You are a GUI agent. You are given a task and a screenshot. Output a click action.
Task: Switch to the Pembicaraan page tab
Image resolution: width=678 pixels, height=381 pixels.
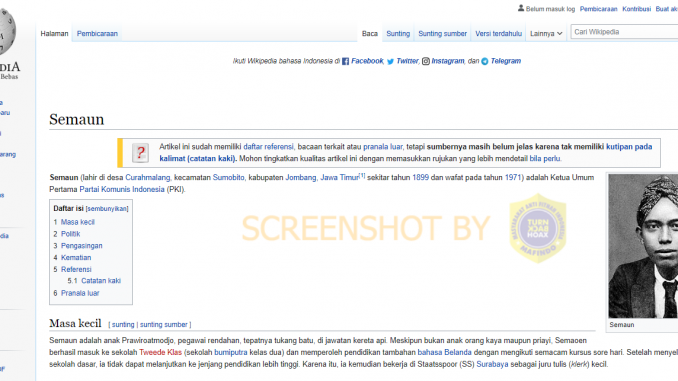coord(97,34)
